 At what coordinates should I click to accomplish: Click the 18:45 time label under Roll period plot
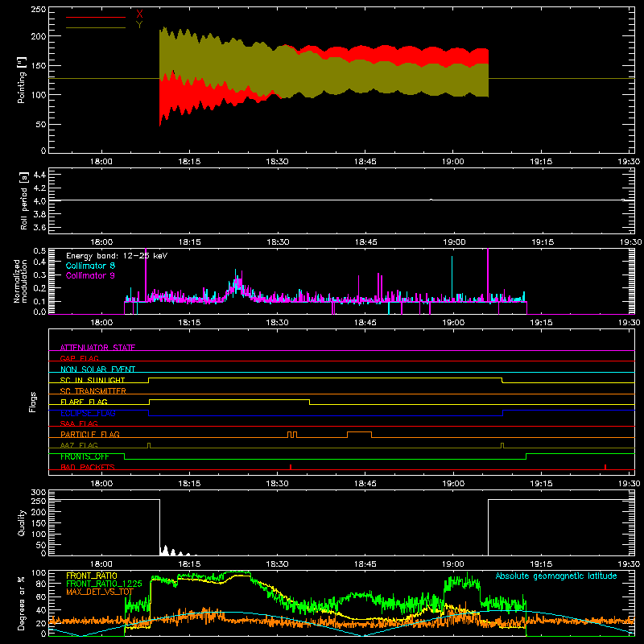366,242
